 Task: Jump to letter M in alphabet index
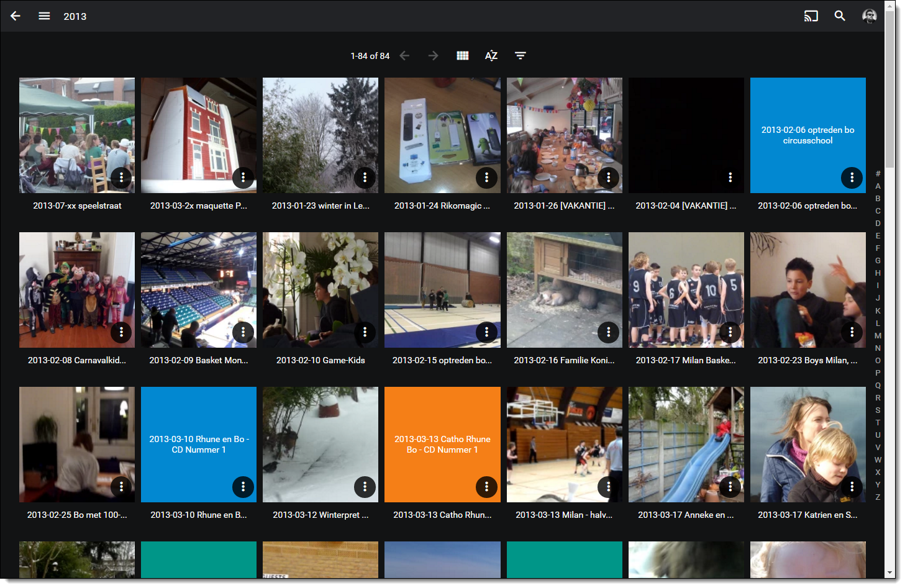click(x=878, y=336)
